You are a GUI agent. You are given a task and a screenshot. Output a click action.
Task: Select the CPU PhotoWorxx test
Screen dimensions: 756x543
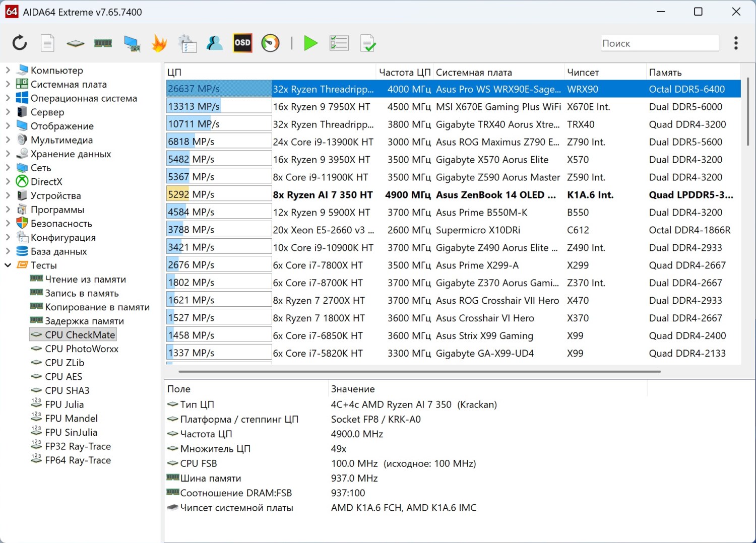click(81, 349)
